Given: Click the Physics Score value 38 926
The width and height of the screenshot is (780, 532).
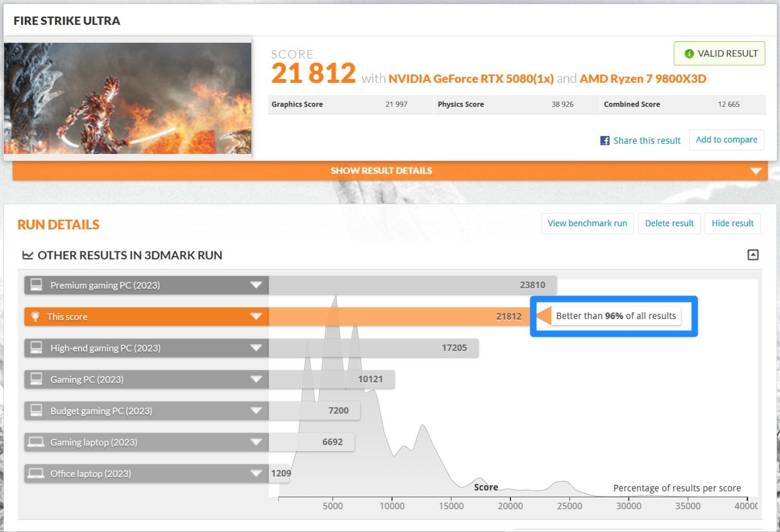Looking at the screenshot, I should click(x=563, y=104).
